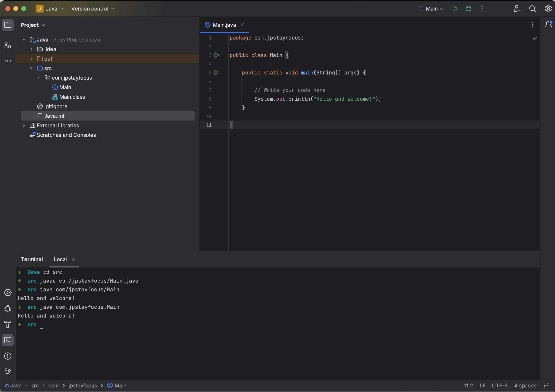Viewport: 555px width, 392px height.
Task: Open the More tool windows ellipsis
Action: 8,61
